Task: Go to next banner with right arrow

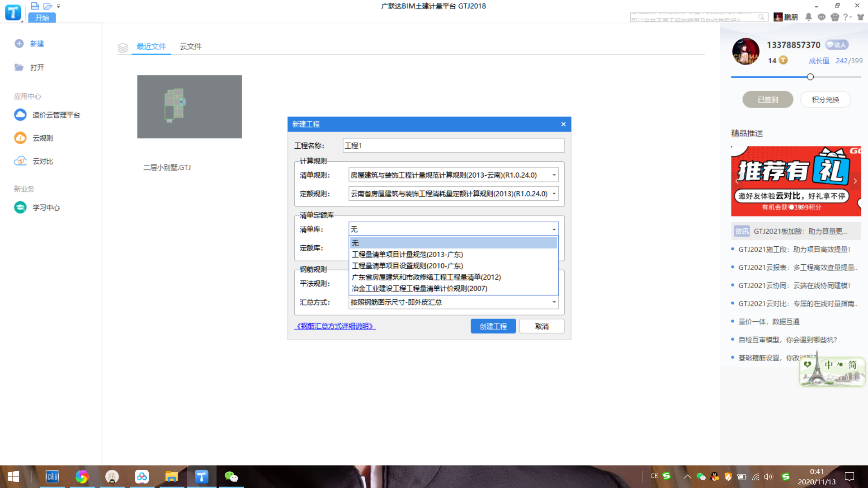Action: (855, 181)
